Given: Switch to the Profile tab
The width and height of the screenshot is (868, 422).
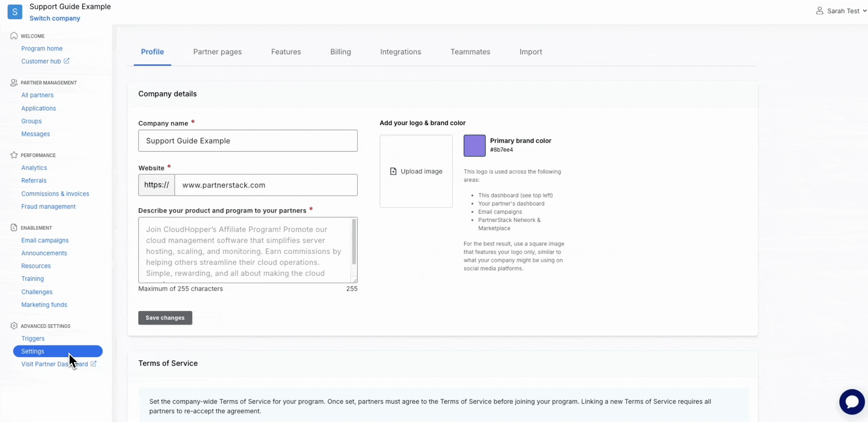Looking at the screenshot, I should (152, 52).
